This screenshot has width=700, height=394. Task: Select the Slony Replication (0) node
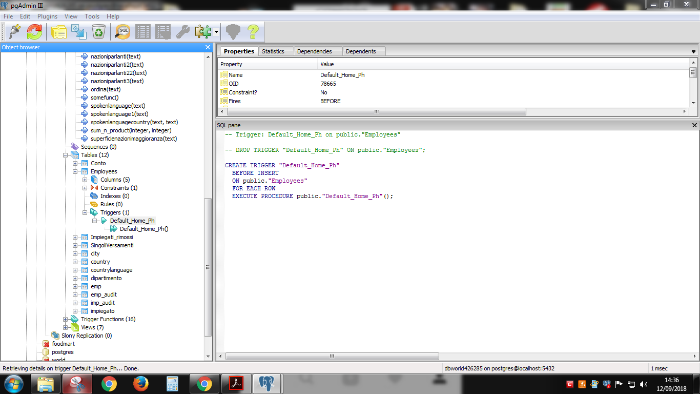pos(87,336)
